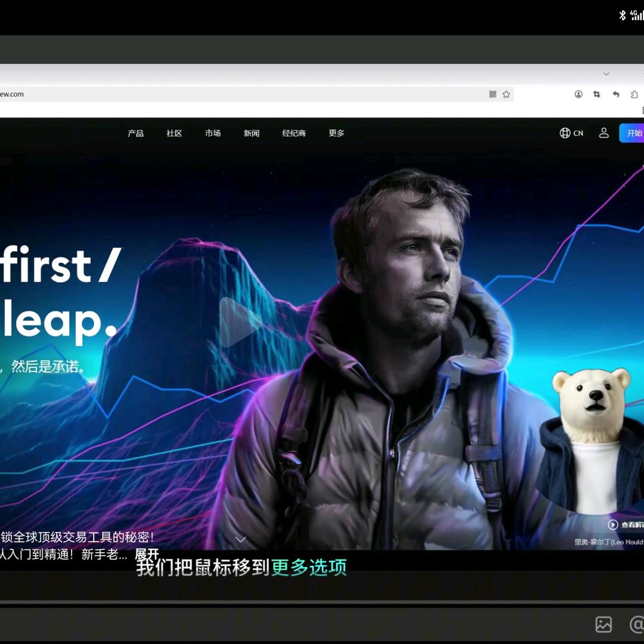Click the scroll-down chevron below the hero
The image size is (644, 644).
pyautogui.click(x=240, y=539)
